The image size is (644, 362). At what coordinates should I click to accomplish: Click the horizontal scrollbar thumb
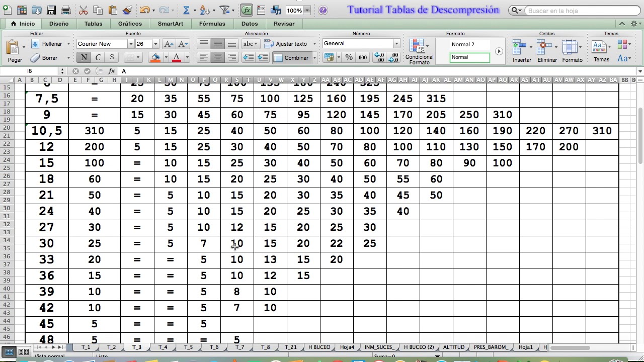(571, 347)
